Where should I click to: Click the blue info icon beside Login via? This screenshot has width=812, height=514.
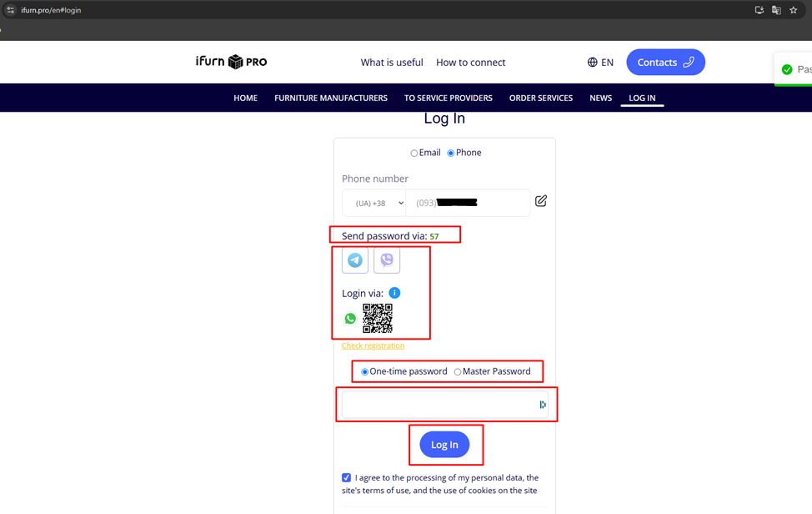point(394,293)
